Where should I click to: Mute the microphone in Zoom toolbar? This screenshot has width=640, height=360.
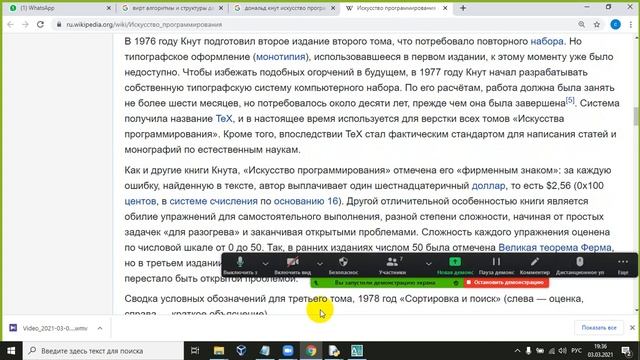240,265
